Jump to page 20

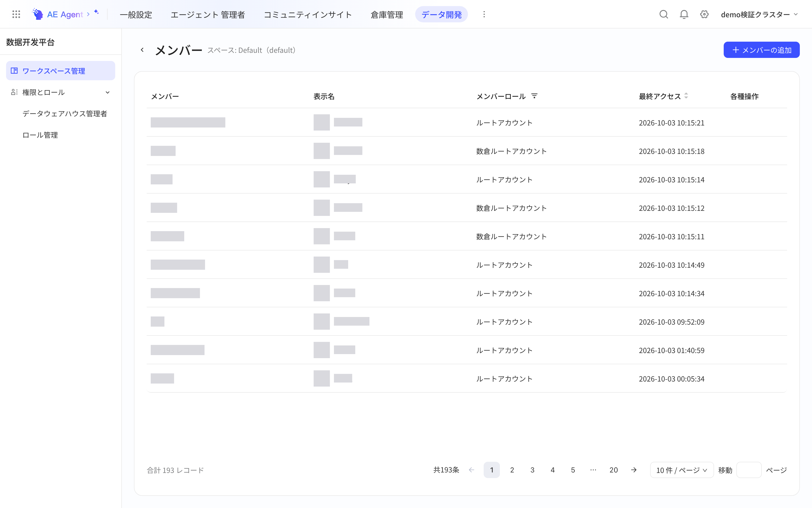click(613, 470)
